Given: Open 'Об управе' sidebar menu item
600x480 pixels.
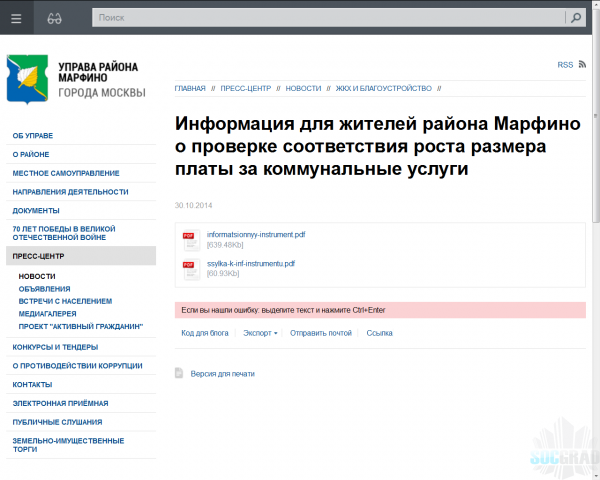Looking at the screenshot, I should click(x=34, y=135).
